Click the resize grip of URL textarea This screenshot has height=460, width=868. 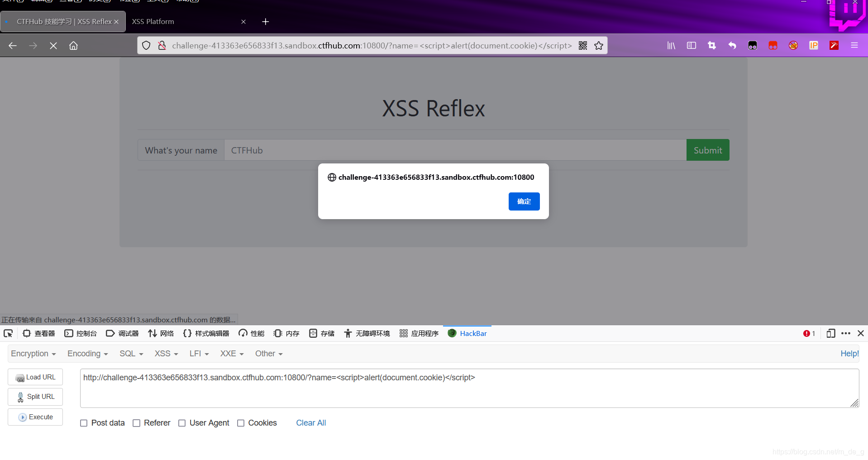pyautogui.click(x=854, y=403)
